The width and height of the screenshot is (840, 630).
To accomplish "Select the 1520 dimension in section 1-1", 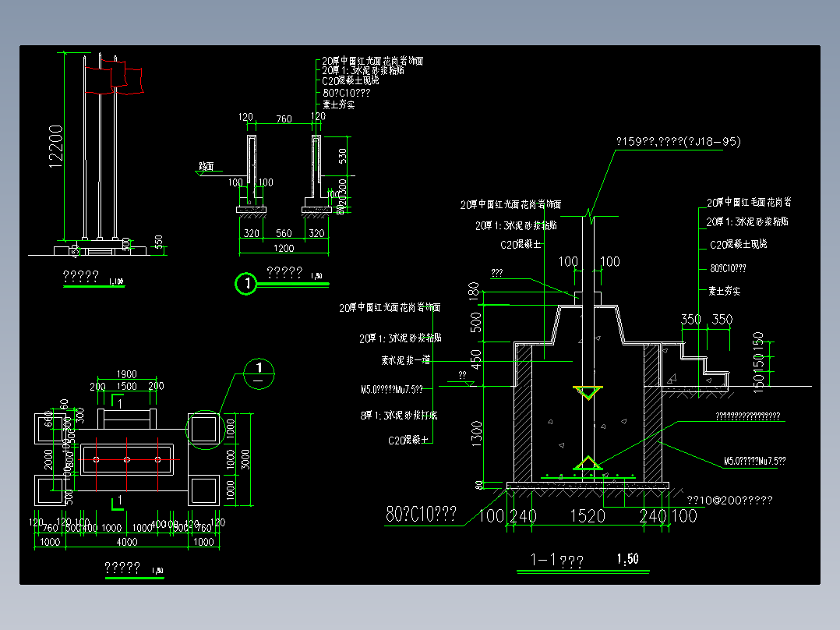I will (x=588, y=516).
